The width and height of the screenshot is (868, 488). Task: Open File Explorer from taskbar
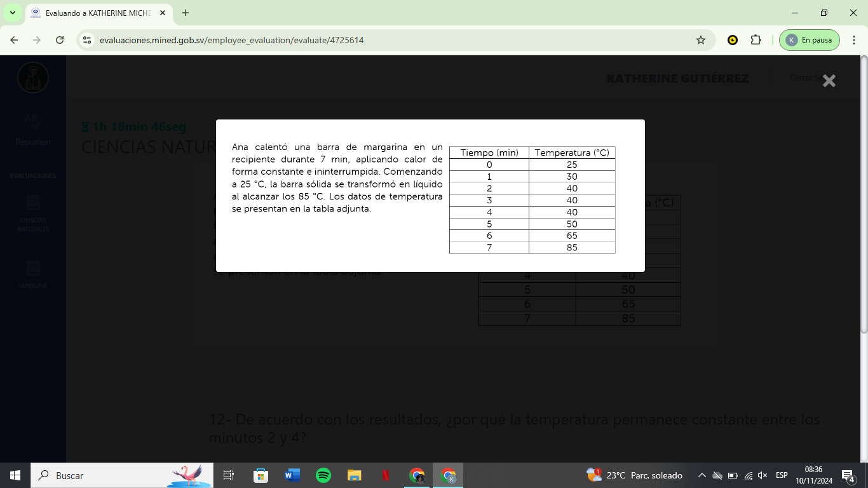[355, 475]
